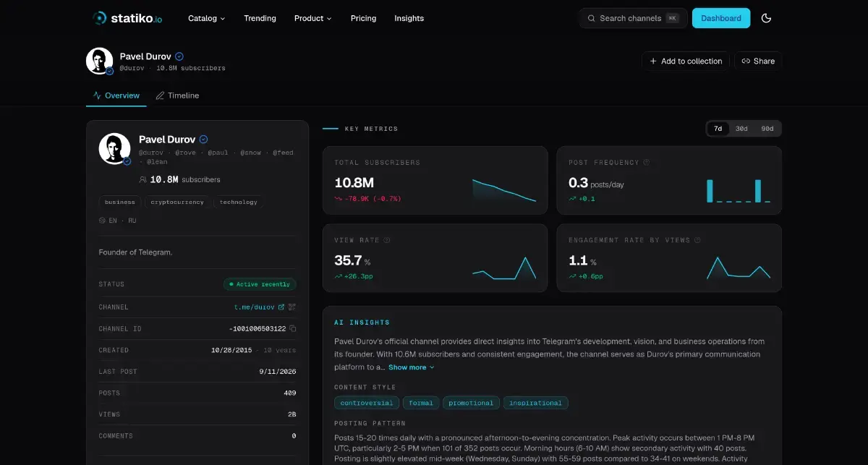Expand the Product menu

click(313, 18)
